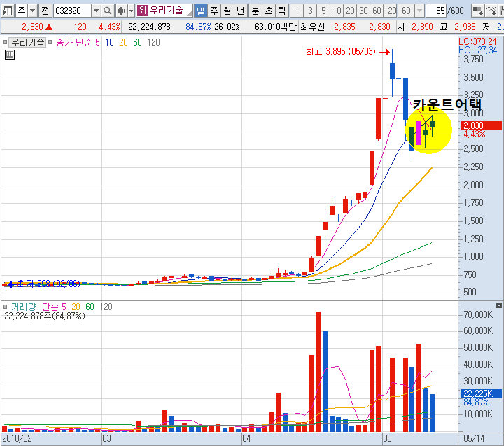Expand the 60 interval dropdown

(x=419, y=11)
